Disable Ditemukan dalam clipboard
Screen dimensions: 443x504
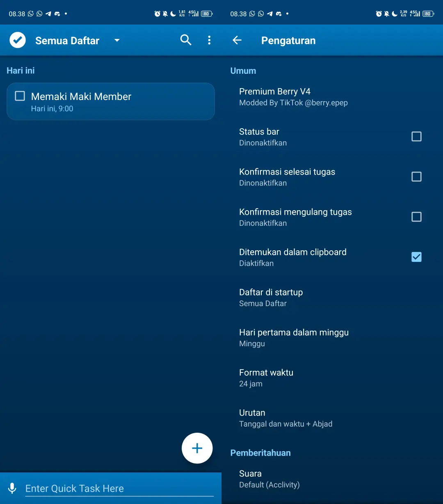[416, 257]
